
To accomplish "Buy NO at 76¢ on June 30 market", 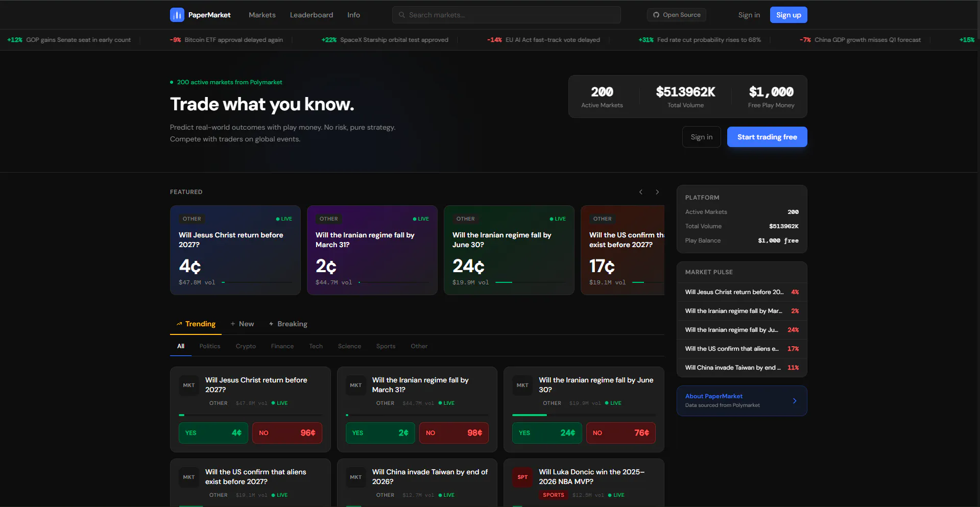I will point(621,433).
